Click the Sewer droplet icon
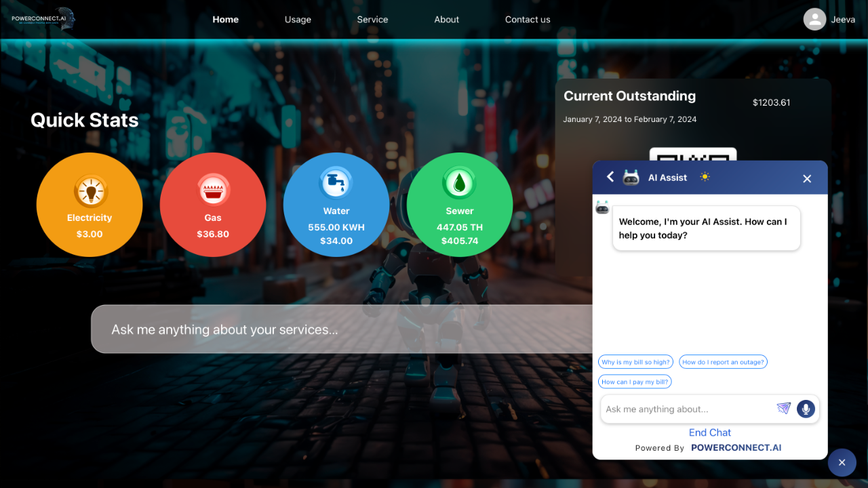 click(x=459, y=183)
